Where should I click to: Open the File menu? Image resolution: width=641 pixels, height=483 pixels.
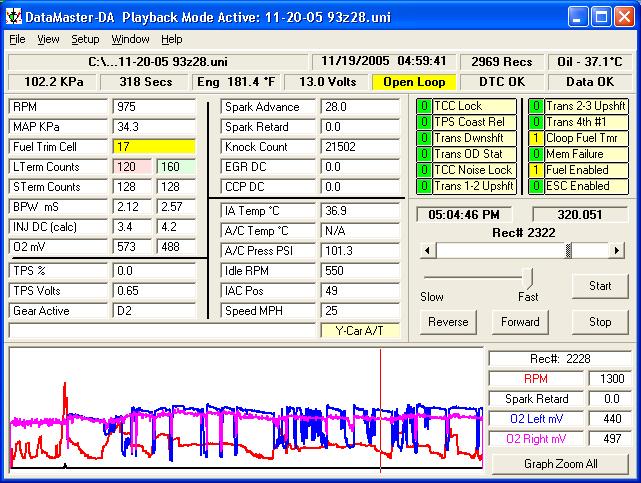[x=17, y=39]
